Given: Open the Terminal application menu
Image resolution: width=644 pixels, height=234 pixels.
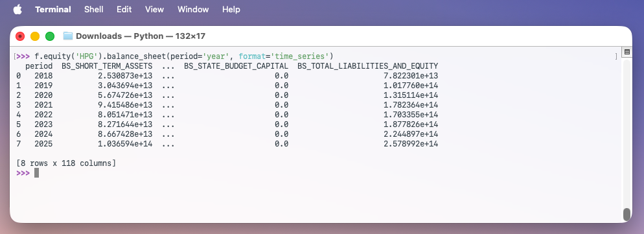Looking at the screenshot, I should coord(53,9).
